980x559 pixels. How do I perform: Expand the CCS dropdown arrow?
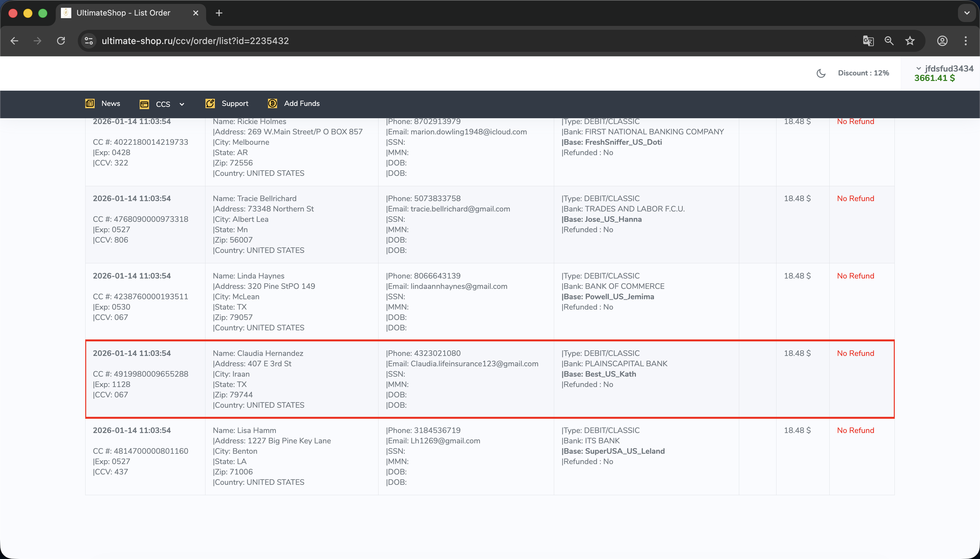coord(182,104)
